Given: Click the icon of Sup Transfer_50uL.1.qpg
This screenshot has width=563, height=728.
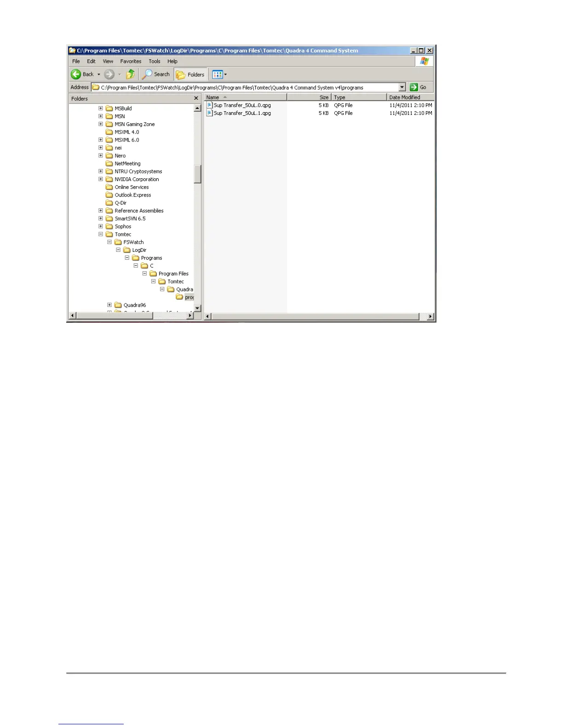Looking at the screenshot, I should [x=209, y=113].
